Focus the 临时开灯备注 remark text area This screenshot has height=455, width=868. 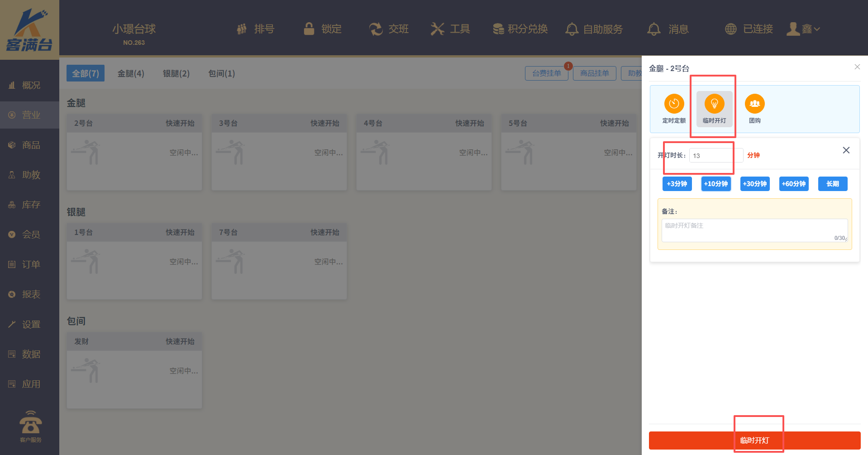point(754,230)
